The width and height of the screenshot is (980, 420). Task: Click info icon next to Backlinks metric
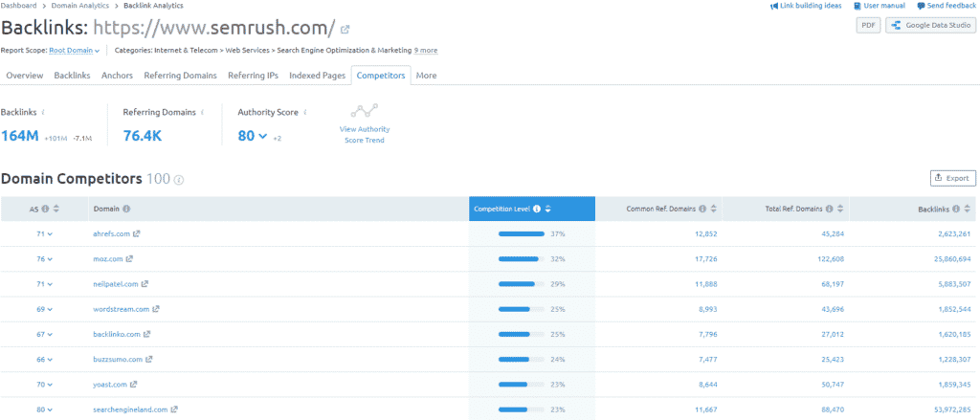pos(43,113)
